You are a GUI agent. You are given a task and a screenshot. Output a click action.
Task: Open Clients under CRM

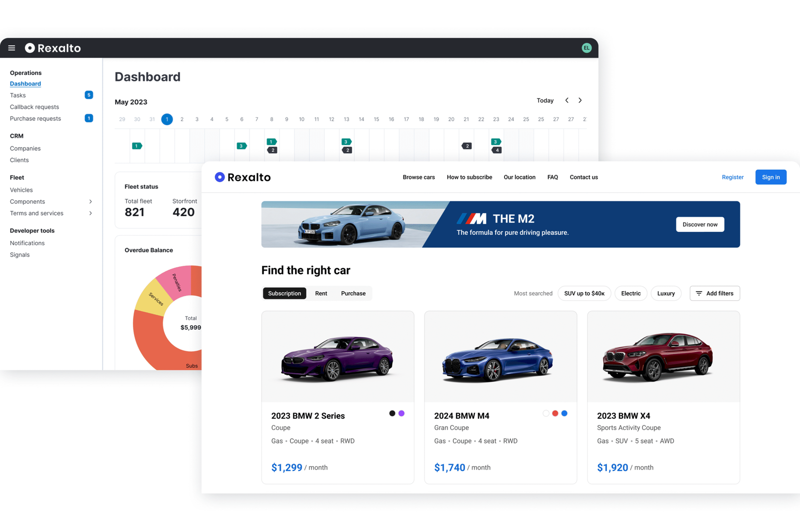[19, 160]
